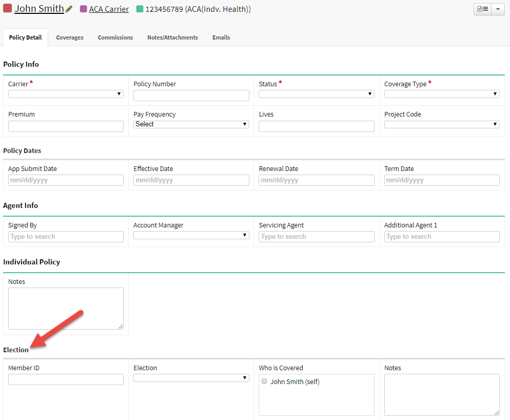Check John Smith (self) under Who is Covered
This screenshot has width=510, height=420.
point(264,381)
